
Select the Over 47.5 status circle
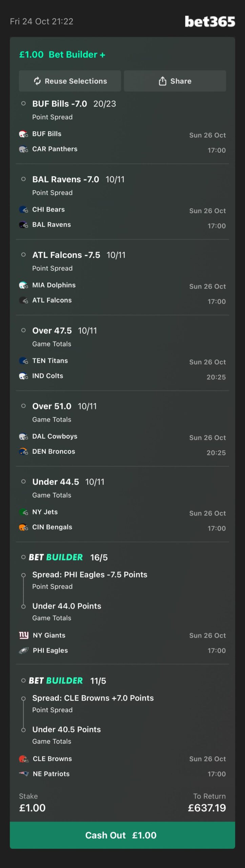(x=23, y=330)
